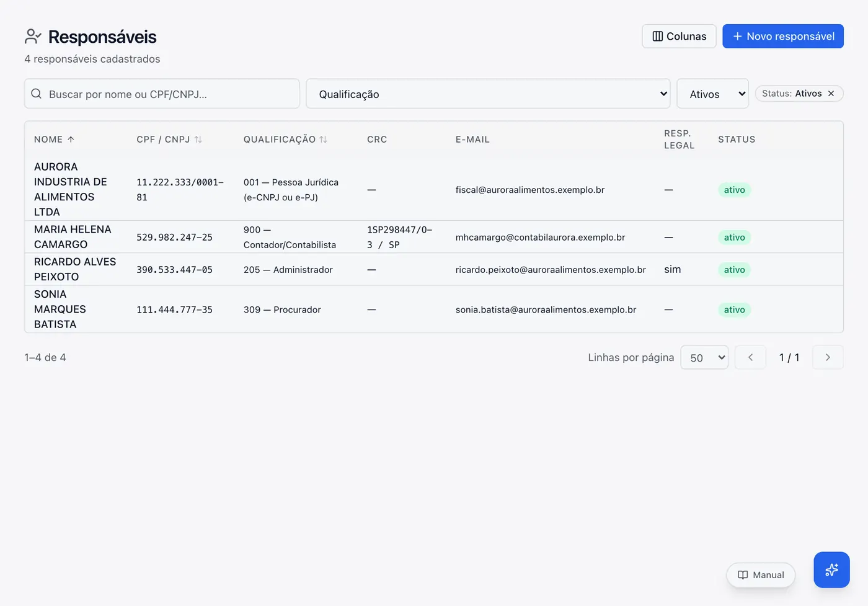Go to the previous page arrow
The image size is (868, 606).
[x=750, y=357]
